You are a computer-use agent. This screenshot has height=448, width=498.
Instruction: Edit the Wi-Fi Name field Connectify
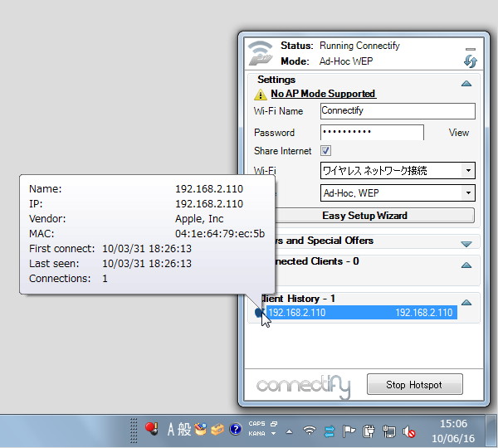coord(398,111)
